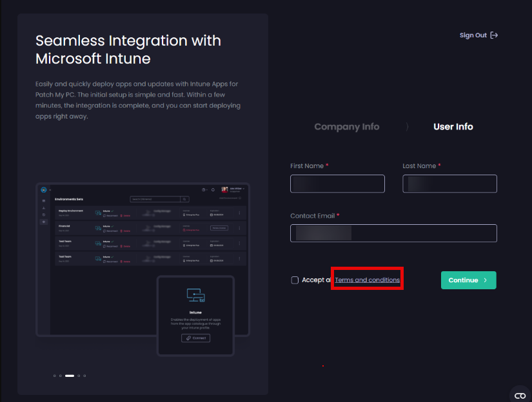
Task: Click the Sign Out arrow icon
Action: pos(495,35)
